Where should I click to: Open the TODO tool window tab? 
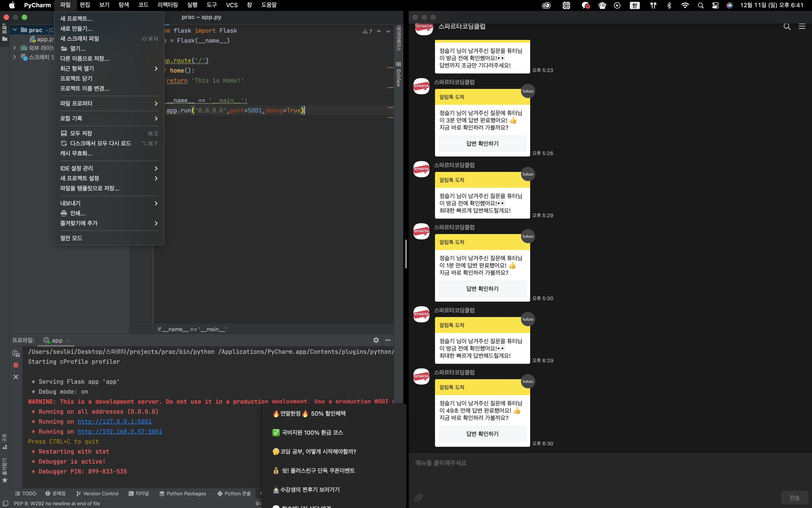point(26,493)
